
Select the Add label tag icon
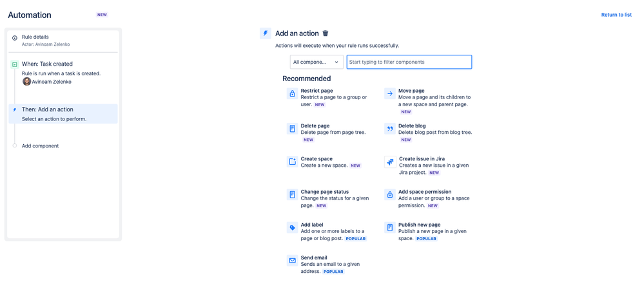292,227
